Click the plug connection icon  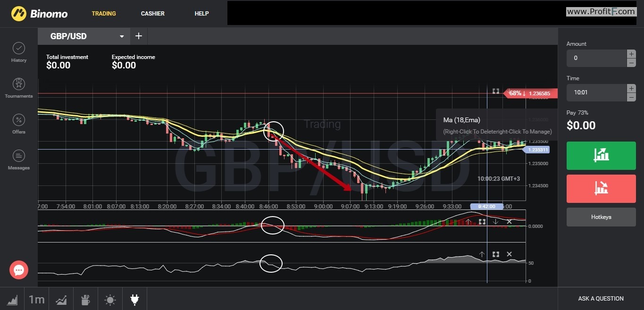[134, 299]
